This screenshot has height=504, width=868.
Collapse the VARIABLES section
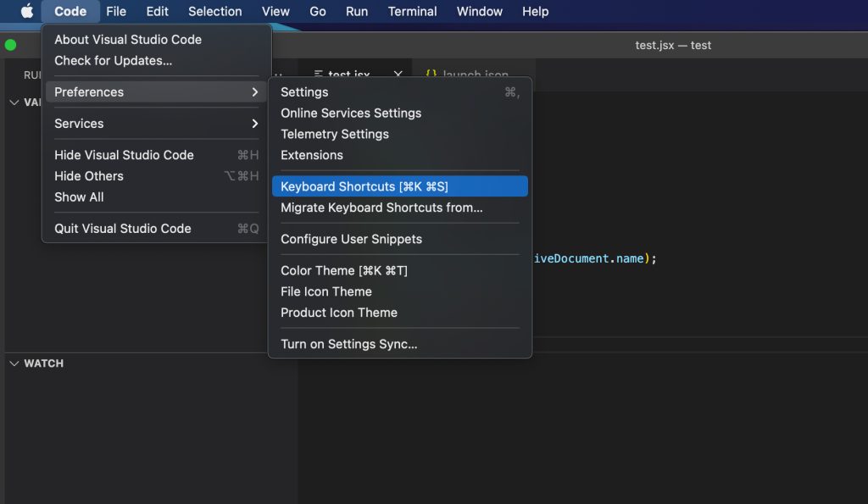(x=14, y=102)
